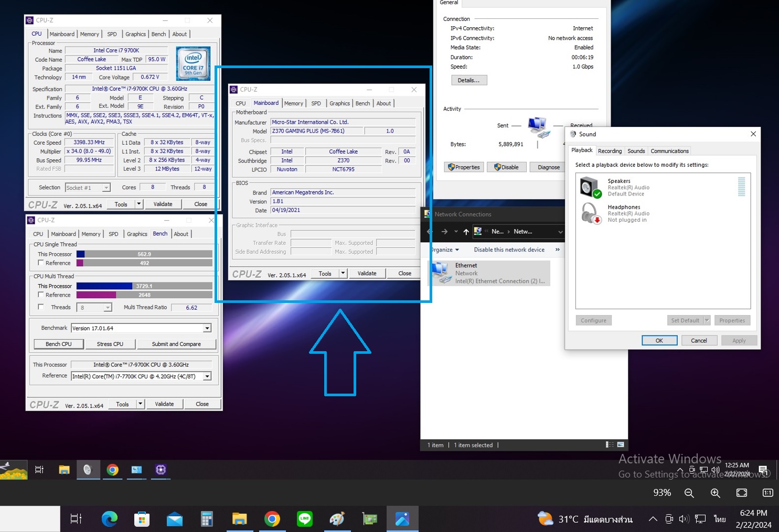Open Microsoft Edge from the bottom taskbar
This screenshot has height=532, width=779.
click(109, 519)
